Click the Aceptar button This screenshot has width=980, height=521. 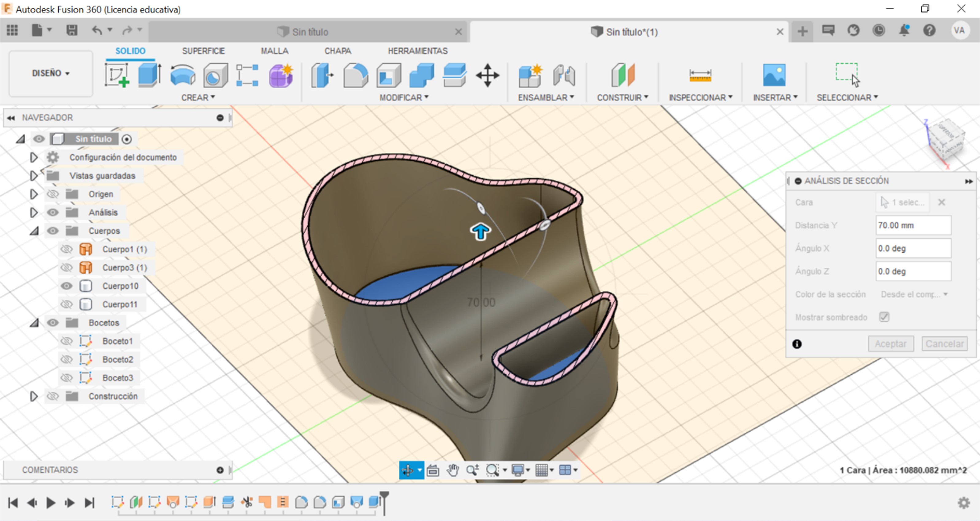[890, 344]
